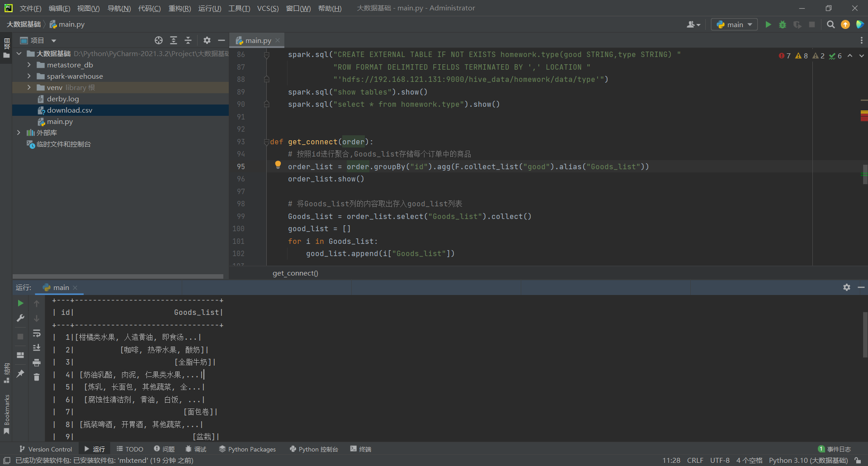
Task: Click the intention light bulb on line 95
Action: 278,165
